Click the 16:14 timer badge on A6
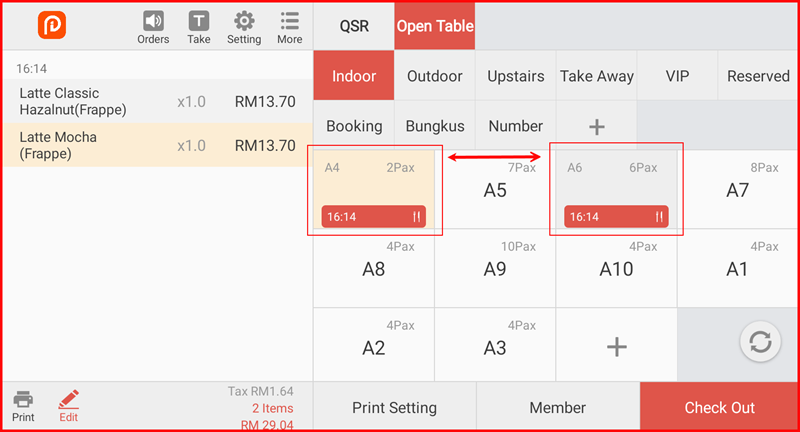800x432 pixels. point(616,216)
